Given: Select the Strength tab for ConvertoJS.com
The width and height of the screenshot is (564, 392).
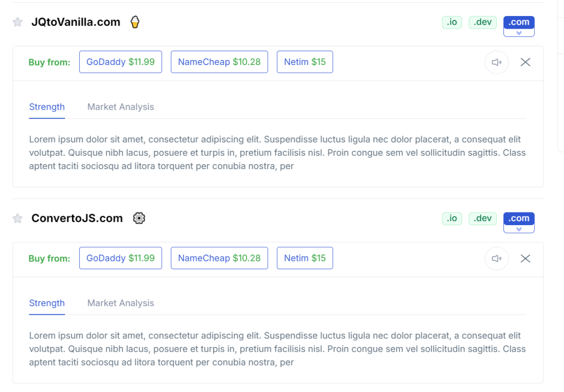Looking at the screenshot, I should pos(47,303).
